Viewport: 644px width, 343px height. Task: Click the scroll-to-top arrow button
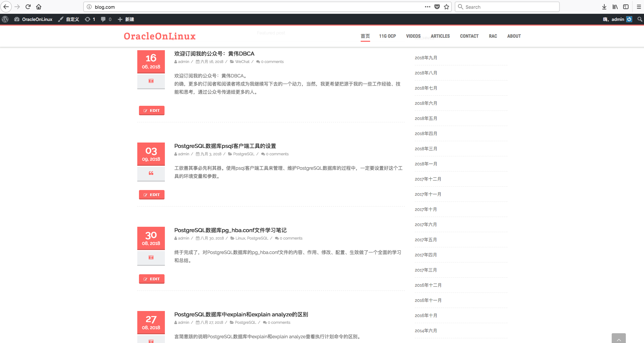618,339
